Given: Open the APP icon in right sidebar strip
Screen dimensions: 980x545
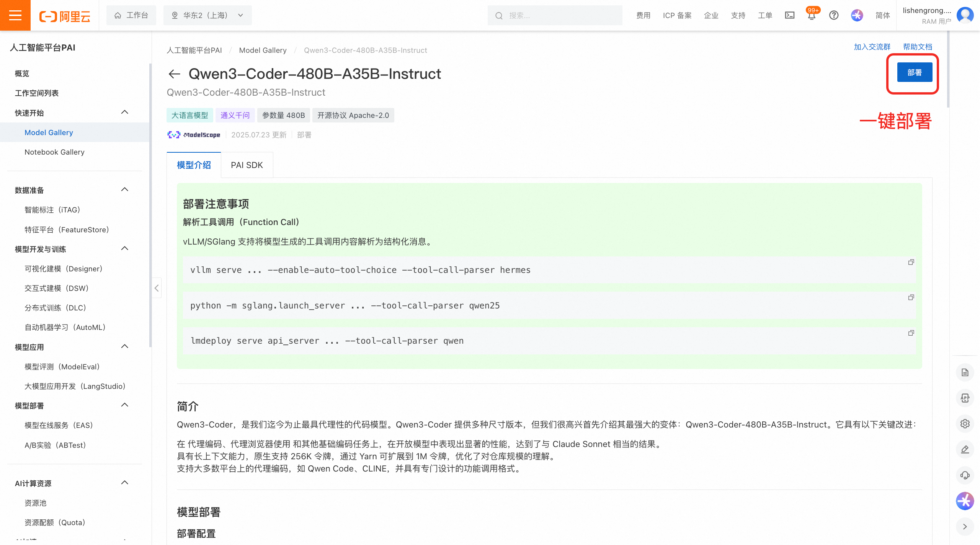Looking at the screenshot, I should (x=965, y=398).
